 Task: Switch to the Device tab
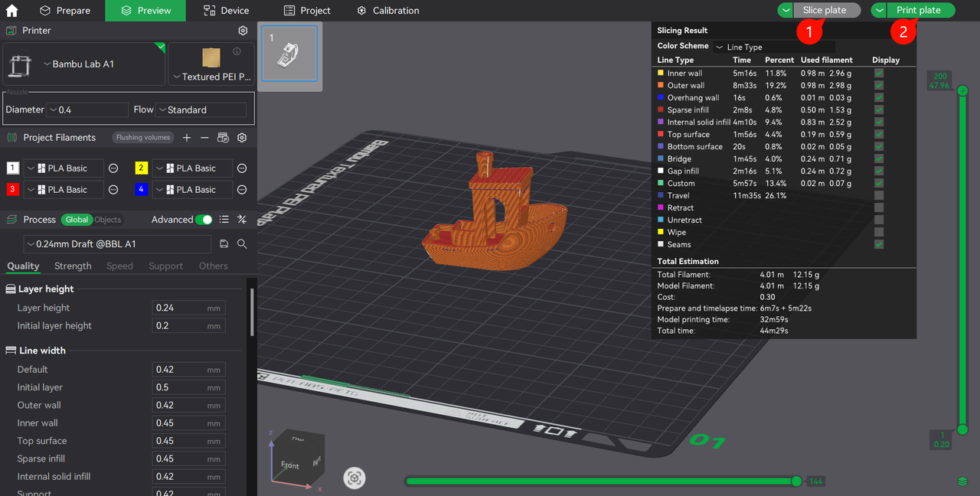[226, 11]
